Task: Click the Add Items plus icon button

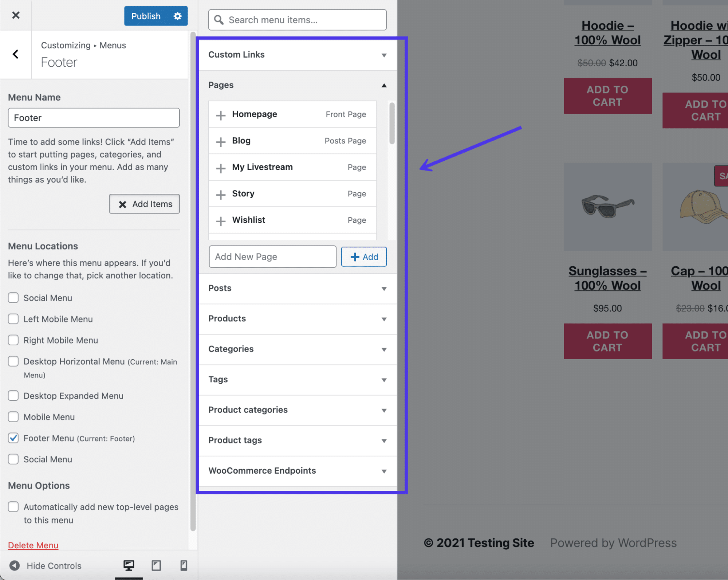Action: 144,204
